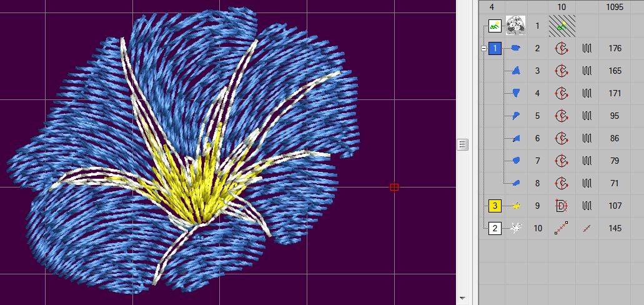Select object number 3 in the list
Screen dimensions: 644x305
pos(538,71)
